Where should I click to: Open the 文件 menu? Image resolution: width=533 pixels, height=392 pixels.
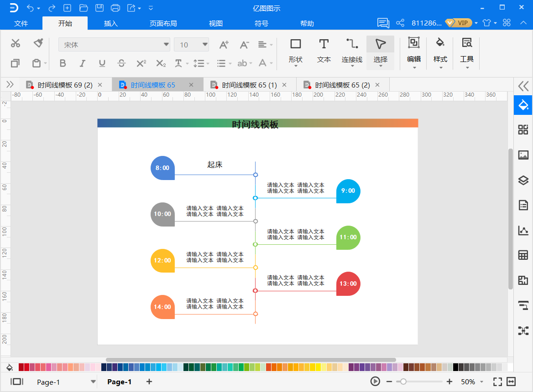tap(21, 23)
